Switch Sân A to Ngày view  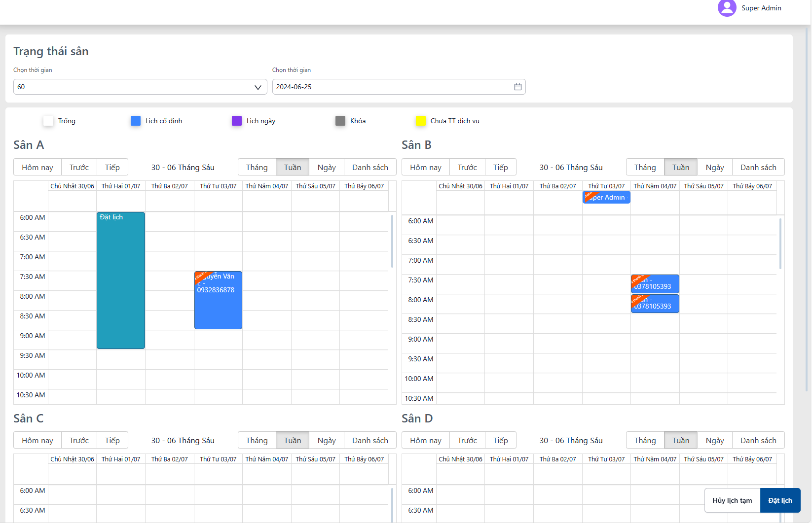(x=327, y=167)
